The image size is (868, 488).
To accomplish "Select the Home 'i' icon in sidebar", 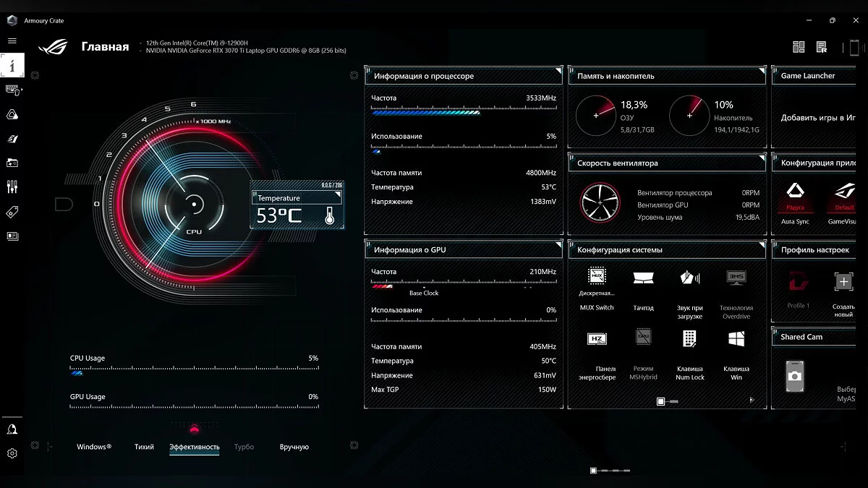I will (12, 65).
